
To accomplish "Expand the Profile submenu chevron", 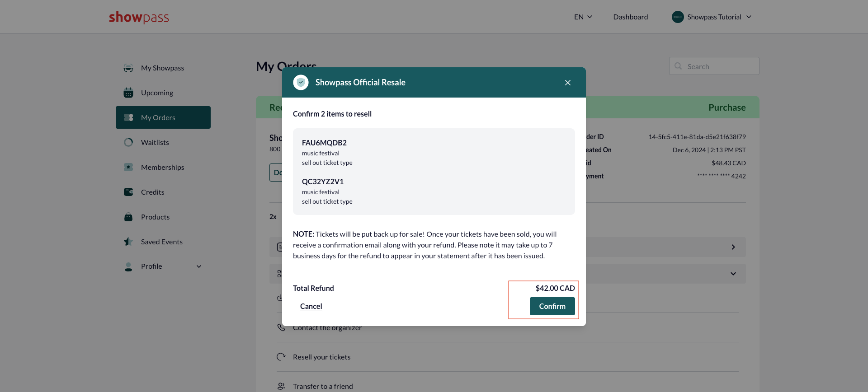I will 199,266.
